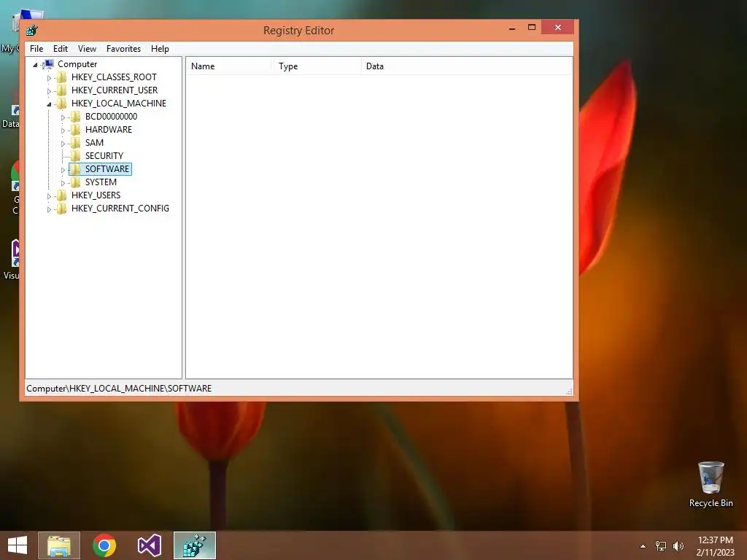The image size is (747, 560).
Task: Click HKEY_USERS folder icon
Action: [x=61, y=195]
